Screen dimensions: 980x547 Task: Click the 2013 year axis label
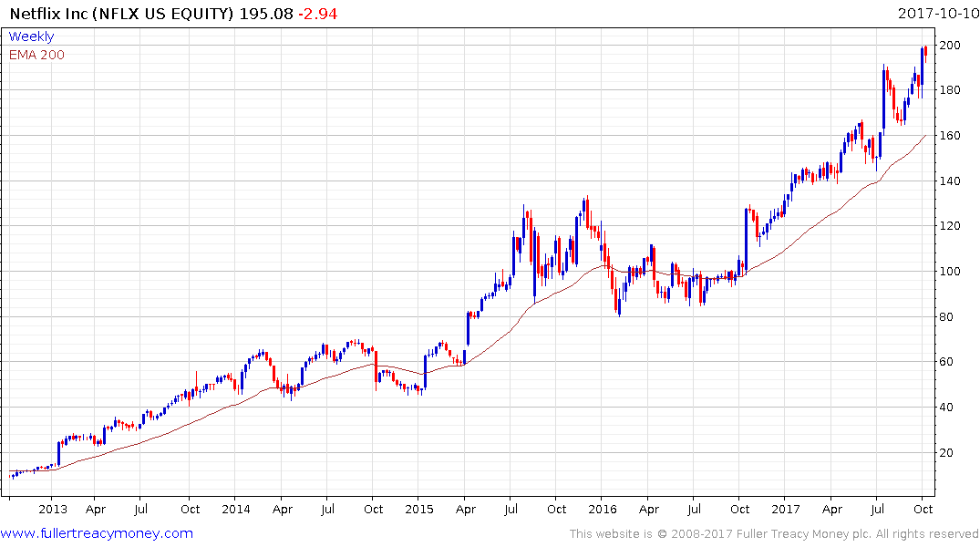[53, 509]
